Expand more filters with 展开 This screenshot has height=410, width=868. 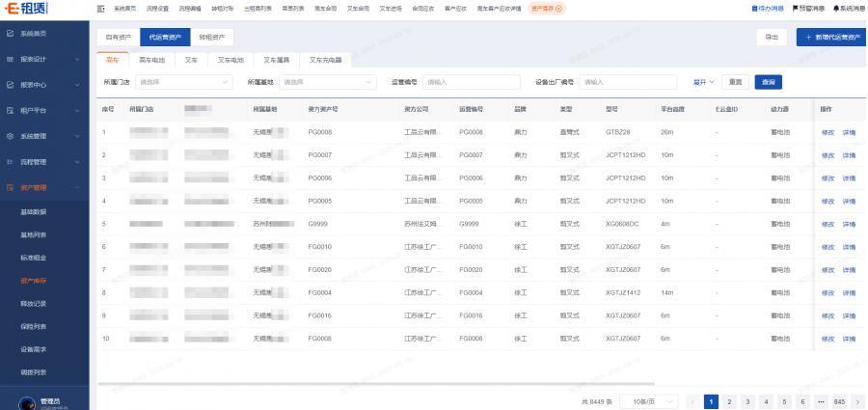pyautogui.click(x=704, y=82)
